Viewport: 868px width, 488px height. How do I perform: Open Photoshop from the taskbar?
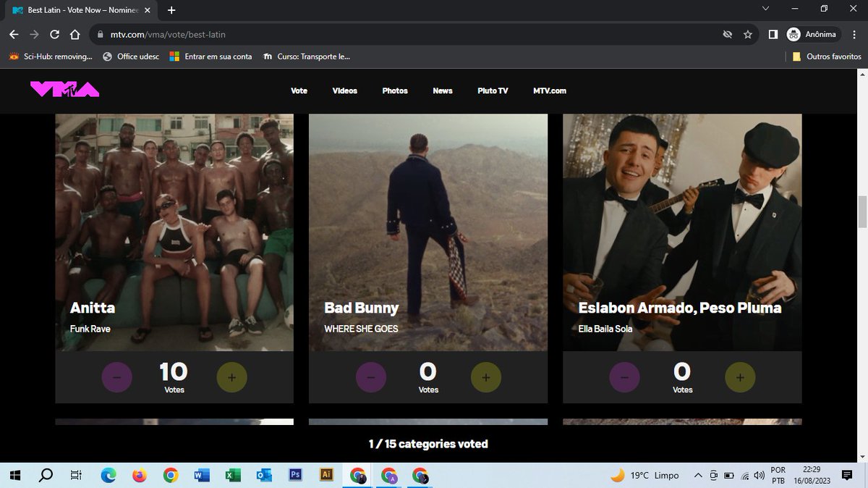tap(295, 476)
